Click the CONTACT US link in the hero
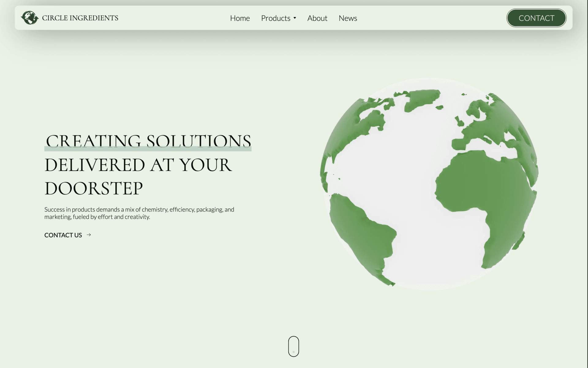The height and width of the screenshot is (368, 588). (x=63, y=235)
